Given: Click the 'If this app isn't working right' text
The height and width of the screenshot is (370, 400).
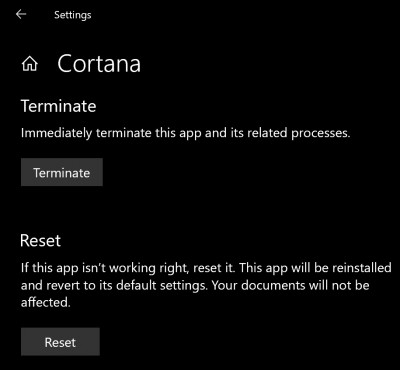Looking at the screenshot, I should tap(206, 285).
